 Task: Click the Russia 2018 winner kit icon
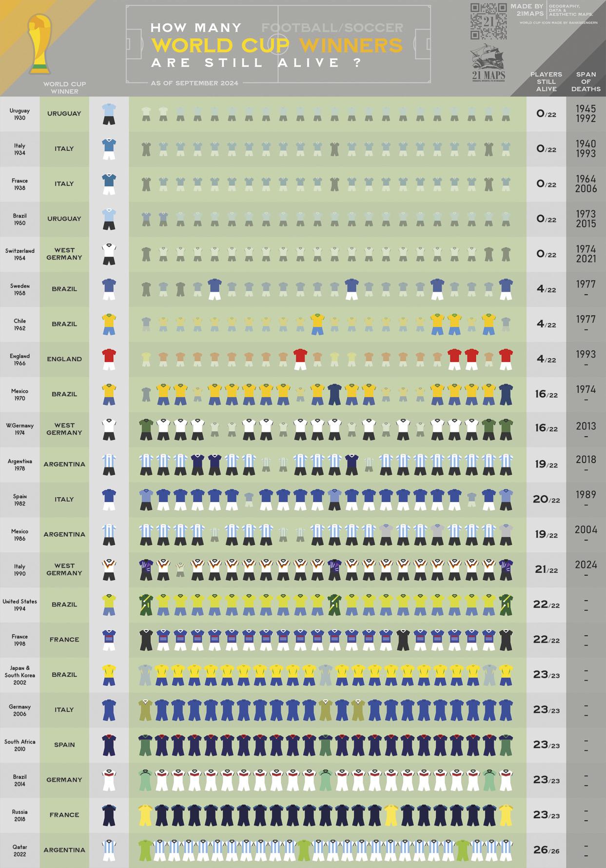click(109, 816)
